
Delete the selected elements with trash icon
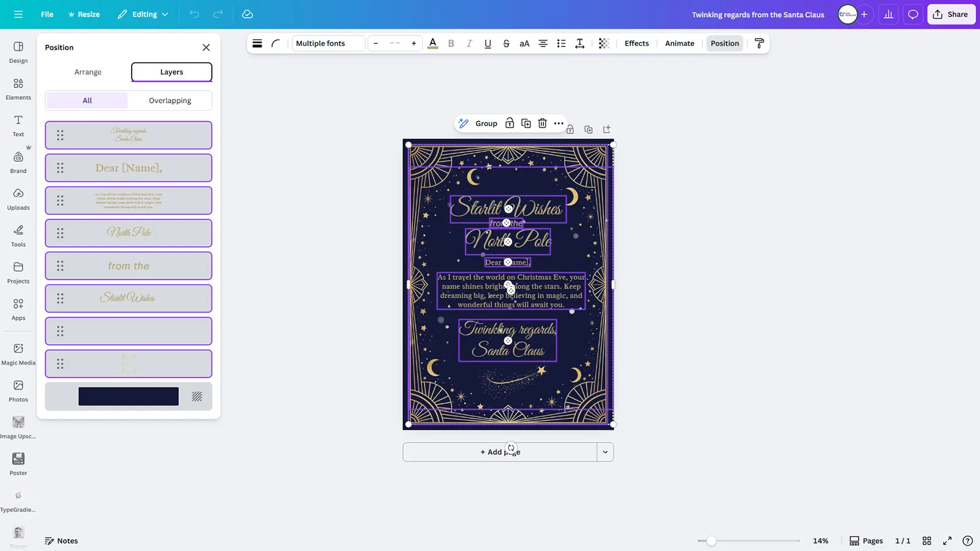[542, 124]
